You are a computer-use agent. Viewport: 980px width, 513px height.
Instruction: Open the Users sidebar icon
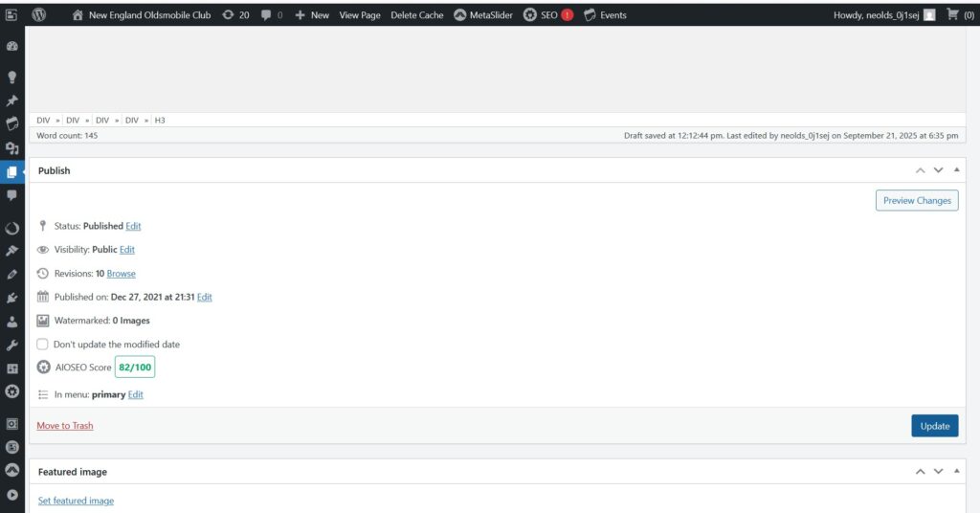click(x=12, y=322)
